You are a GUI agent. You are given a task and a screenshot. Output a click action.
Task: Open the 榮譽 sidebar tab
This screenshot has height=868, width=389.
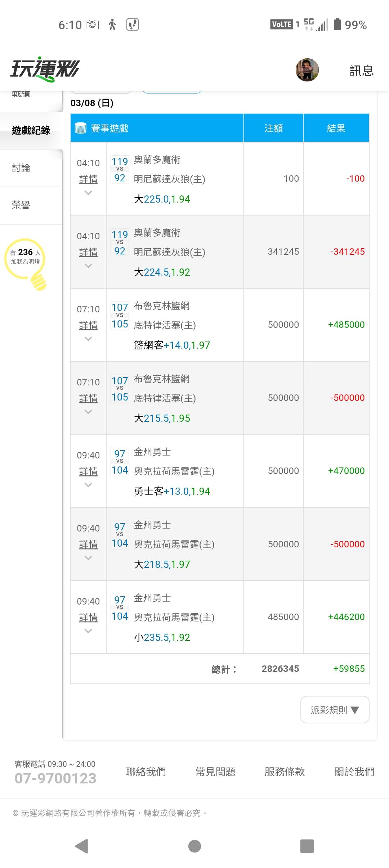[21, 205]
